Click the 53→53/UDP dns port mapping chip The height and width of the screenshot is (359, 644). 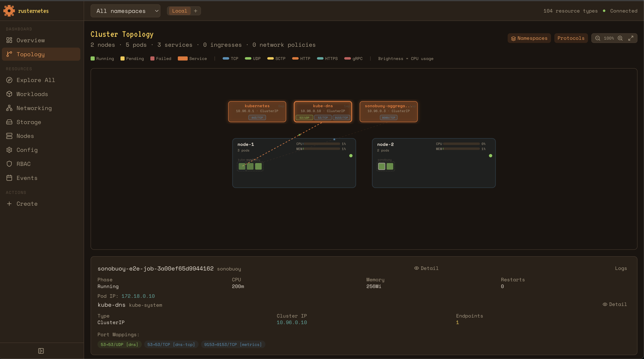click(119, 344)
